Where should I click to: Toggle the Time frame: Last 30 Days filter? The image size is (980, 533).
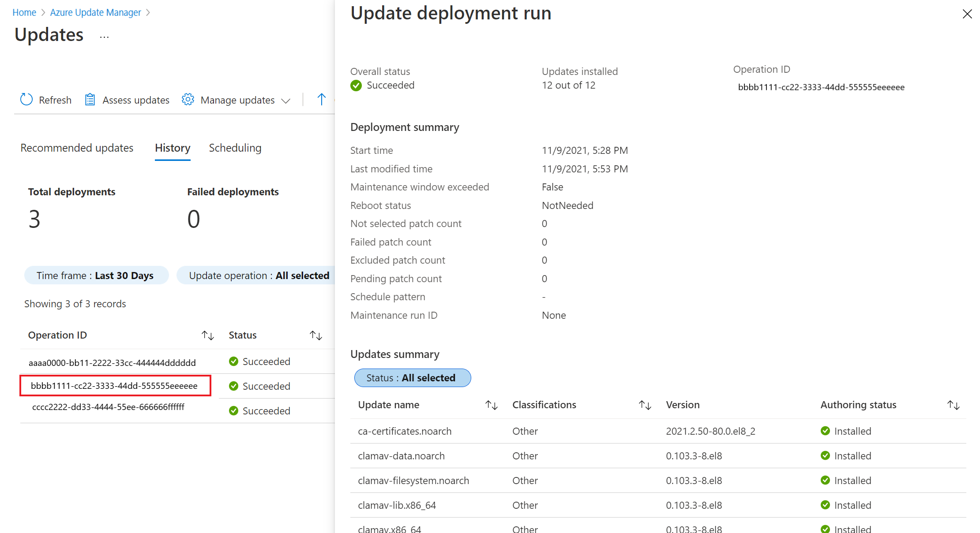pos(95,275)
